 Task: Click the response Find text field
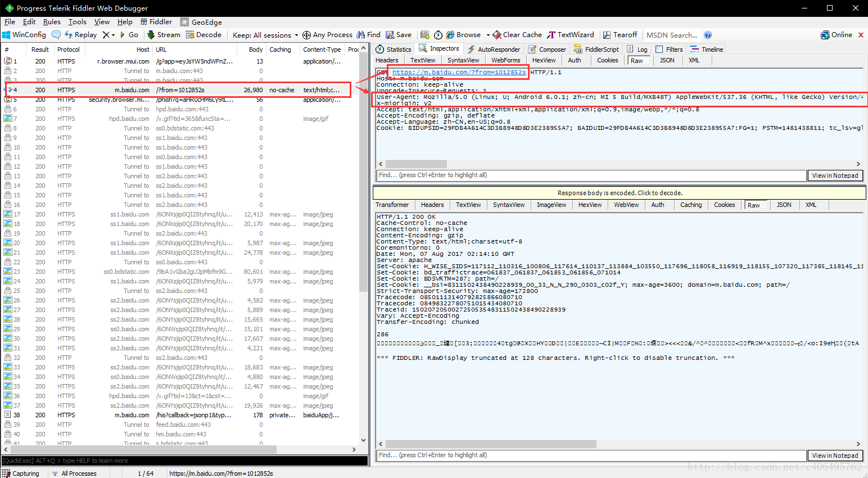[x=591, y=456]
